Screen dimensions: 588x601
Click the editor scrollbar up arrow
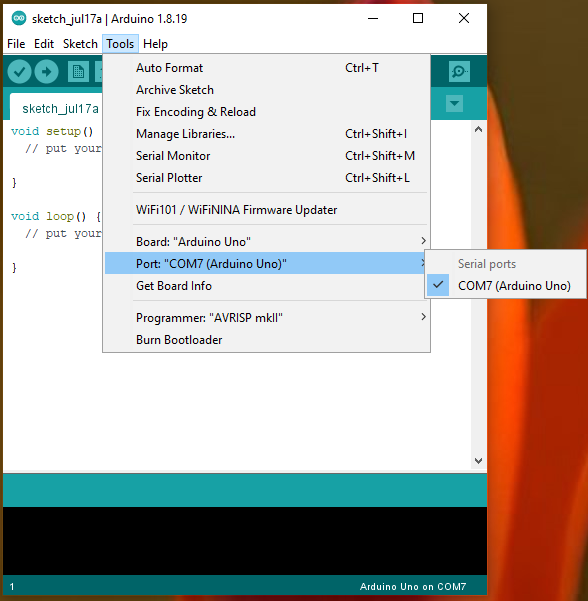pos(478,129)
